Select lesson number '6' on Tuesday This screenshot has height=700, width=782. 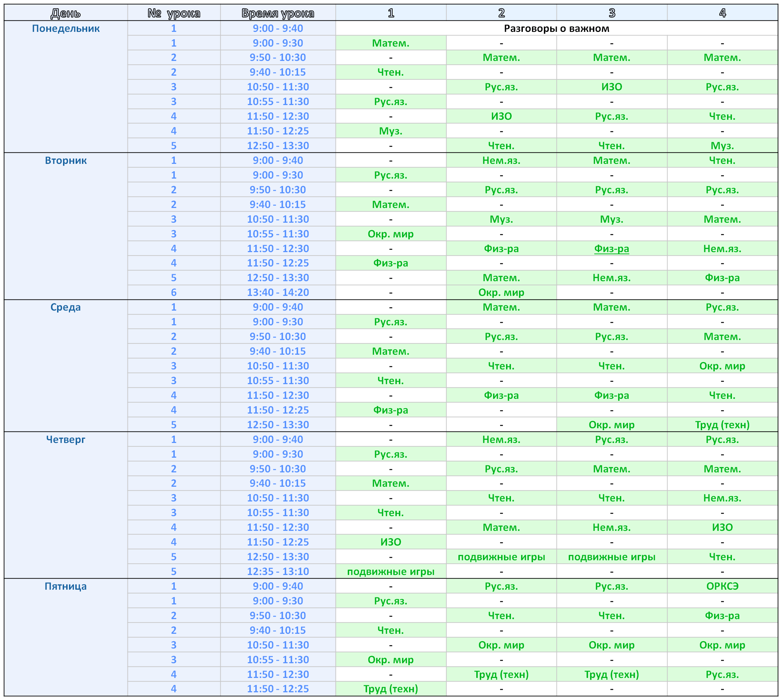click(x=174, y=292)
